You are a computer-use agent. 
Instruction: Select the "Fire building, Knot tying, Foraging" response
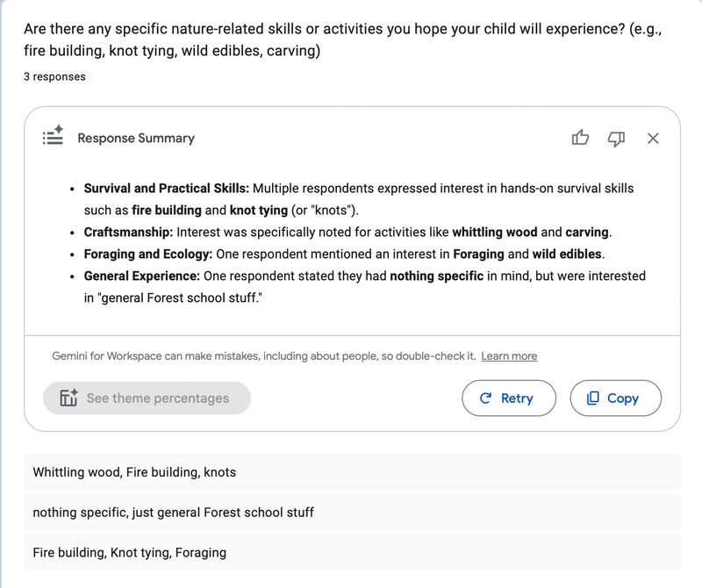(x=129, y=552)
